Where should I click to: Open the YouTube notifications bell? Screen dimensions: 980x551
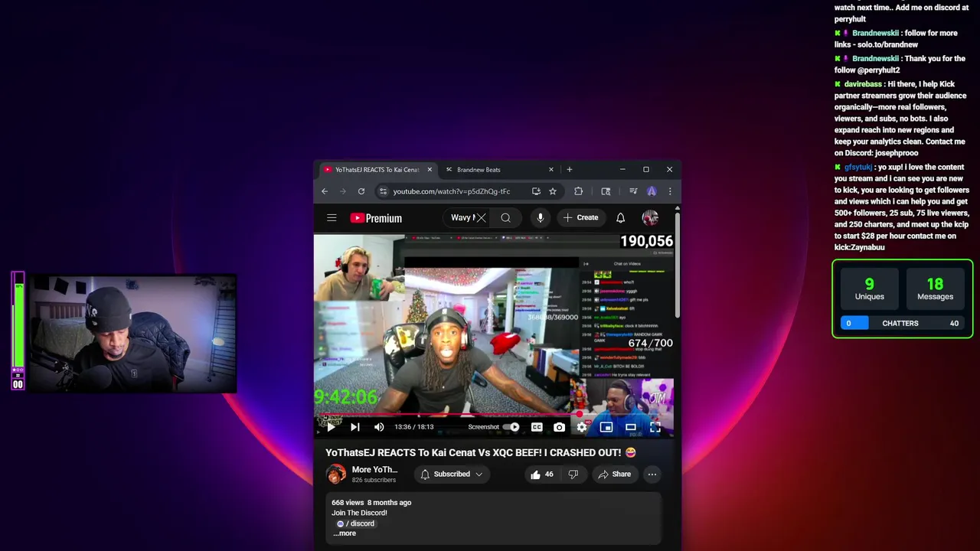pos(621,218)
